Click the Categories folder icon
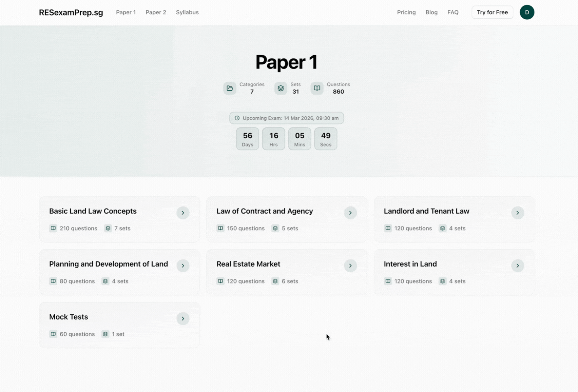The height and width of the screenshot is (392, 578). (230, 88)
